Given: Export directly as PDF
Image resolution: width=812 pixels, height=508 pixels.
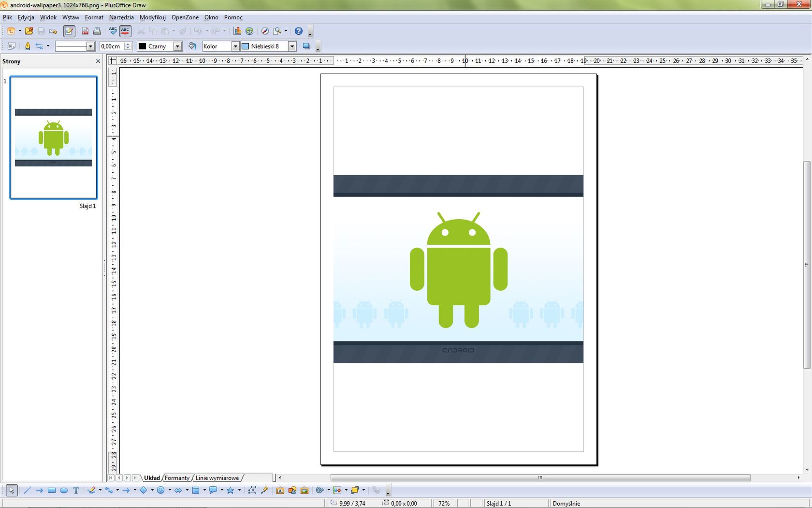Looking at the screenshot, I should pos(85,31).
